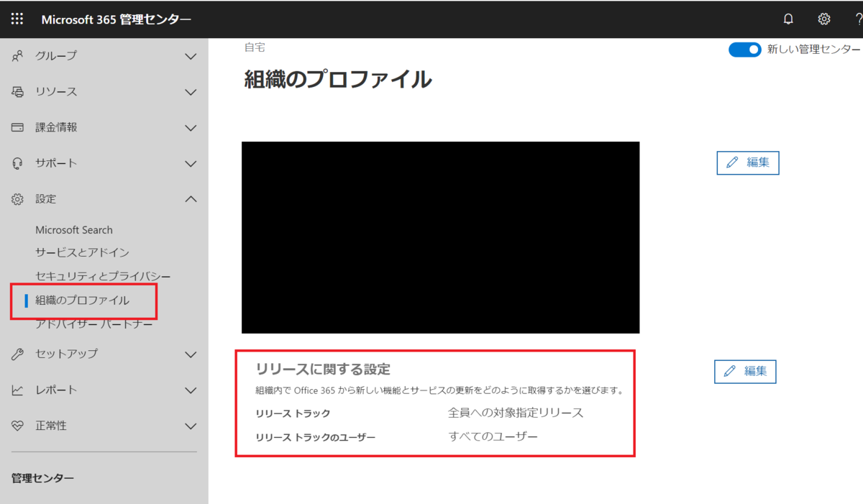Open アドバイザー パートナー page
Image resolution: width=863 pixels, height=504 pixels.
coord(93,324)
